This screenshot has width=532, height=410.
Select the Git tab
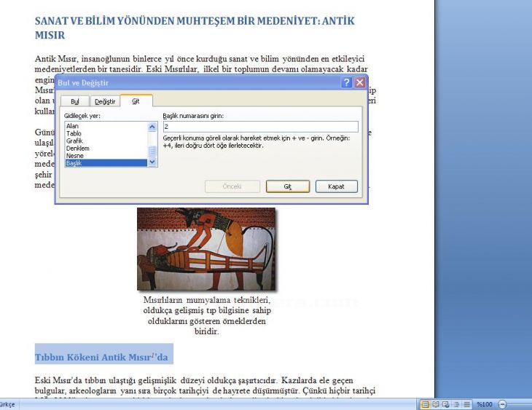[136, 100]
